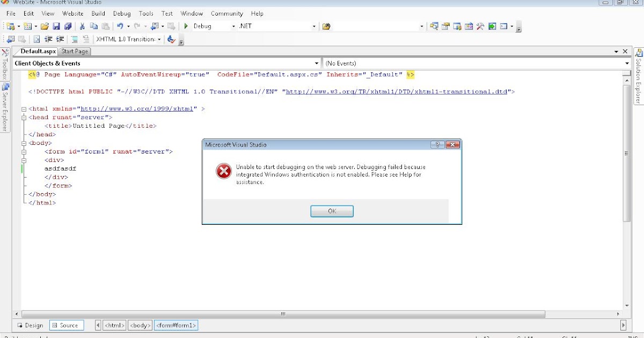
Task: Click the Save All toolbar icon
Action: coord(67,26)
